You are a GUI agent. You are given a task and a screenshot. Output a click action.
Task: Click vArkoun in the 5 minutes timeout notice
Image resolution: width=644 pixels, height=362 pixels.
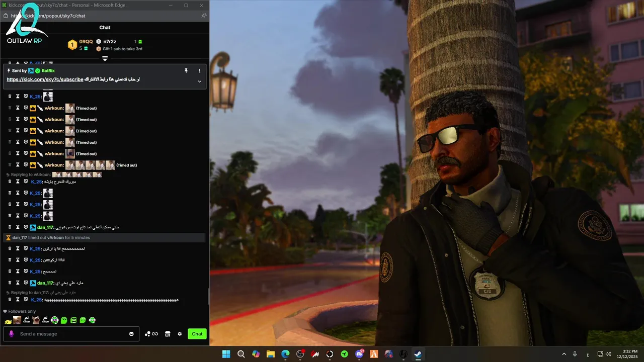point(55,237)
